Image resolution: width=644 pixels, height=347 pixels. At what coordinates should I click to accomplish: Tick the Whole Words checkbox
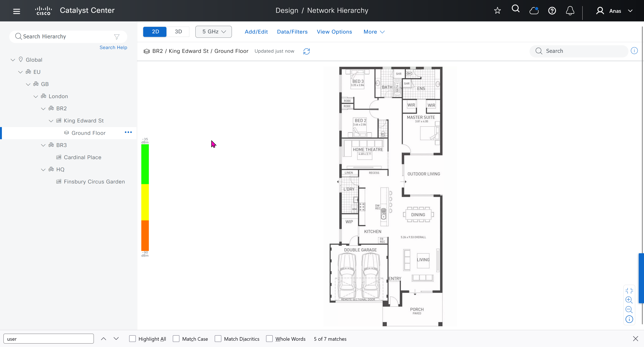(269, 339)
